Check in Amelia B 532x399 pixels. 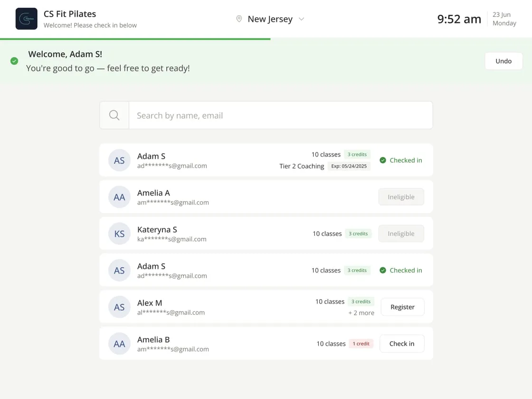(402, 344)
